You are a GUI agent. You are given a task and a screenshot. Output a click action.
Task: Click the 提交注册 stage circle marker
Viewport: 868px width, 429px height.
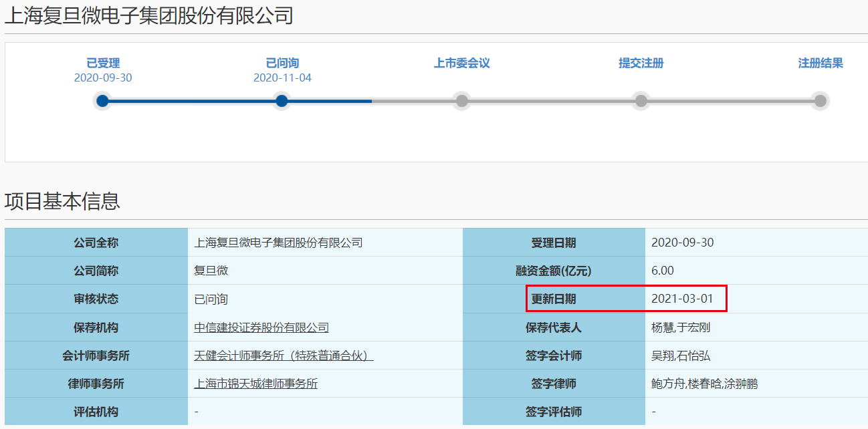(641, 101)
